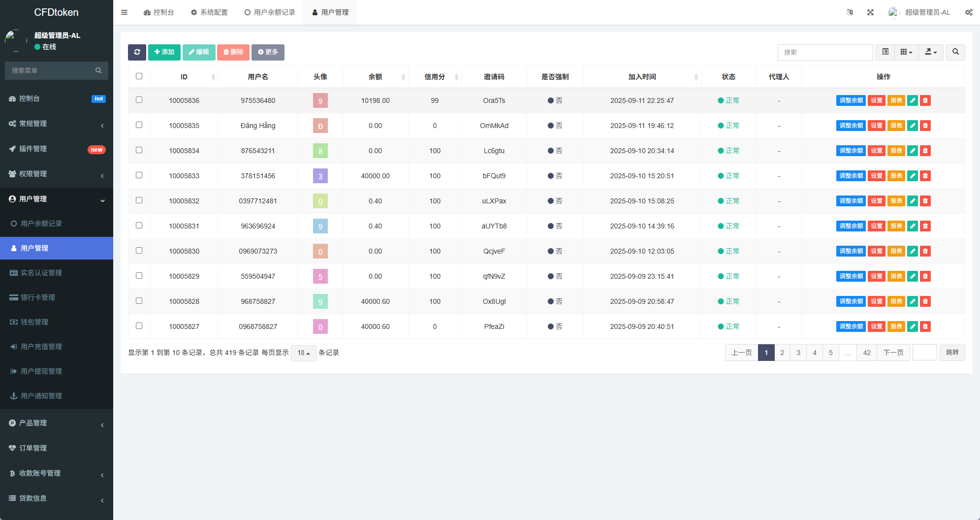Click red trash icon for user 10005833
This screenshot has width=980, height=520.
point(925,176)
